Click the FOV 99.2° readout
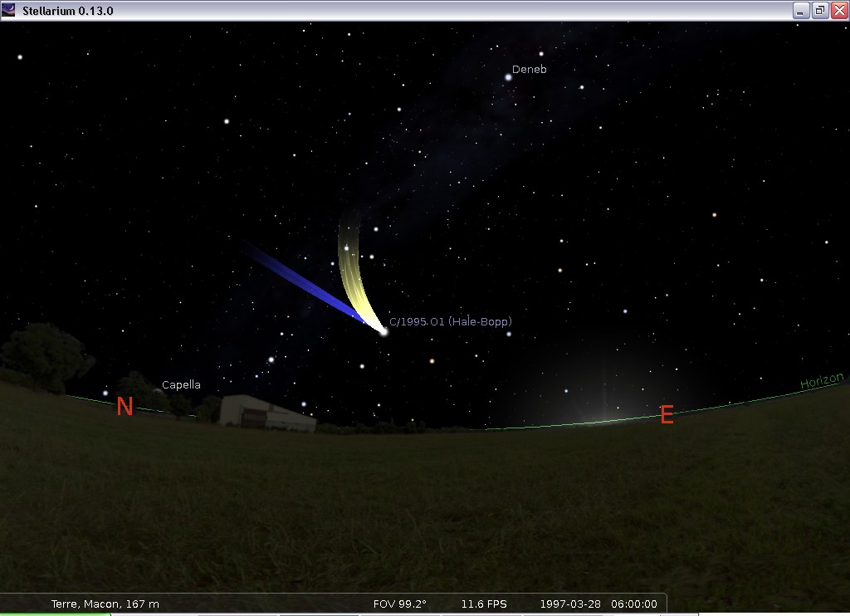 pyautogui.click(x=399, y=604)
